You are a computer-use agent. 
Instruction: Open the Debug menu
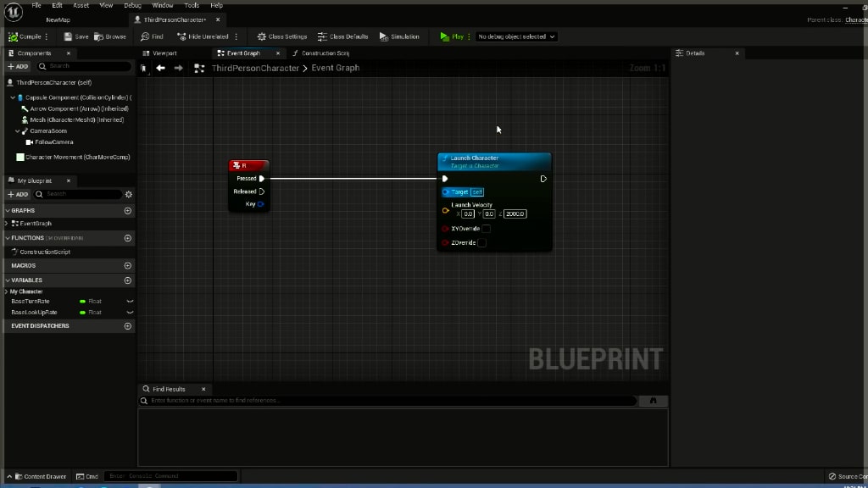(x=132, y=5)
